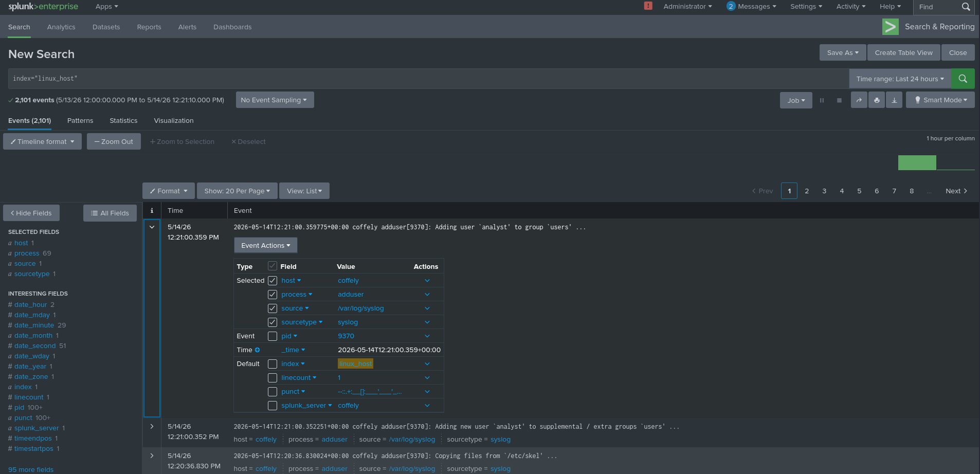Open the 95 more fields link
The image size is (980, 474).
pyautogui.click(x=31, y=469)
